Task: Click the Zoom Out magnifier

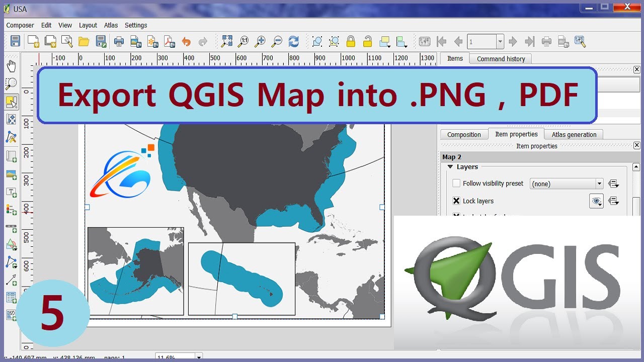Action: [x=277, y=41]
